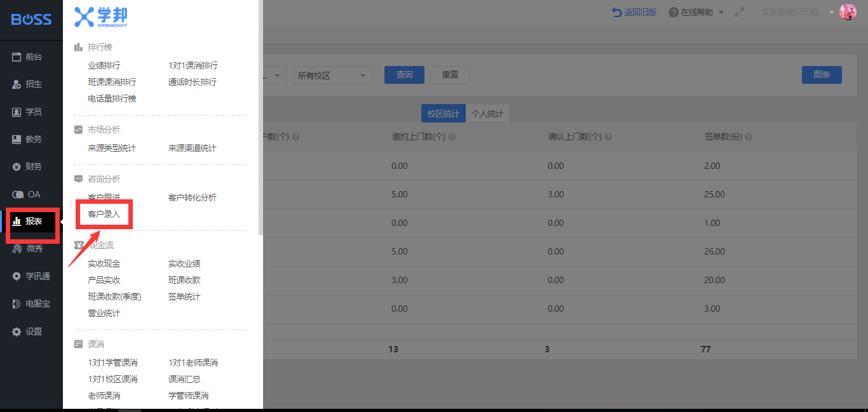The width and height of the screenshot is (868, 412).
Task: Switch to 个人统计 tab
Action: (487, 114)
